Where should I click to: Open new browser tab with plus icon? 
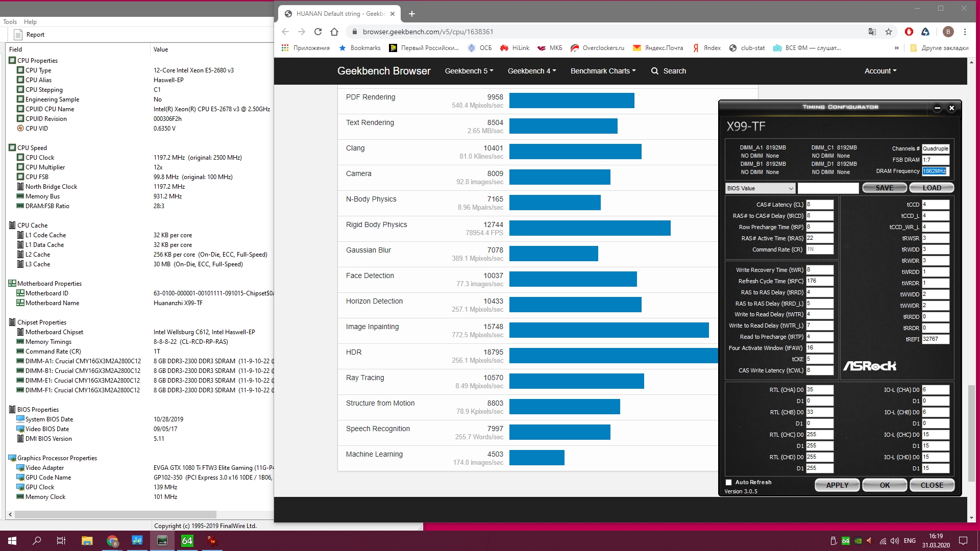412,14
